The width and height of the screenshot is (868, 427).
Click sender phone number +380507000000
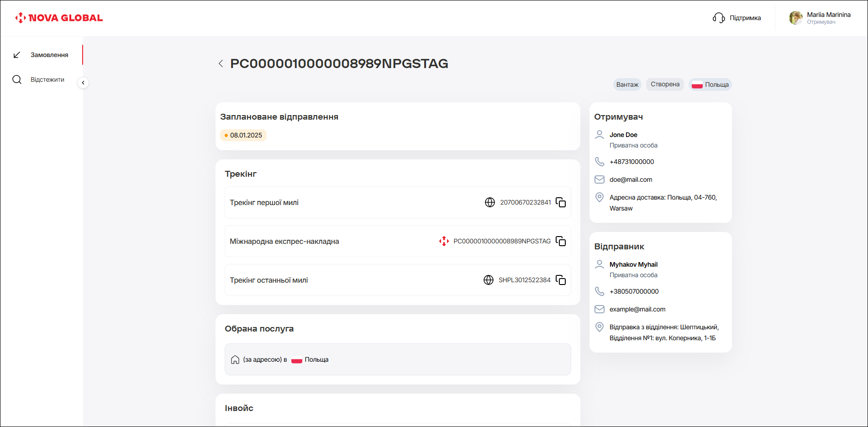point(634,291)
